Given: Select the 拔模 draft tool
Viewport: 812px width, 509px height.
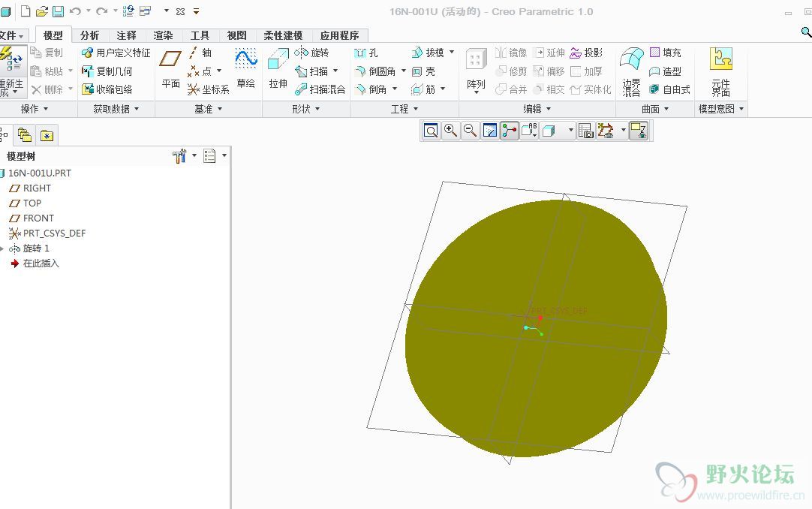Looking at the screenshot, I should [x=428, y=53].
